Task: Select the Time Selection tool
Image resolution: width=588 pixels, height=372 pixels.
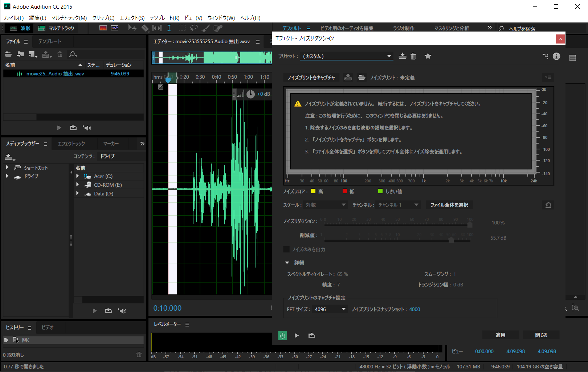Action: (x=169, y=28)
